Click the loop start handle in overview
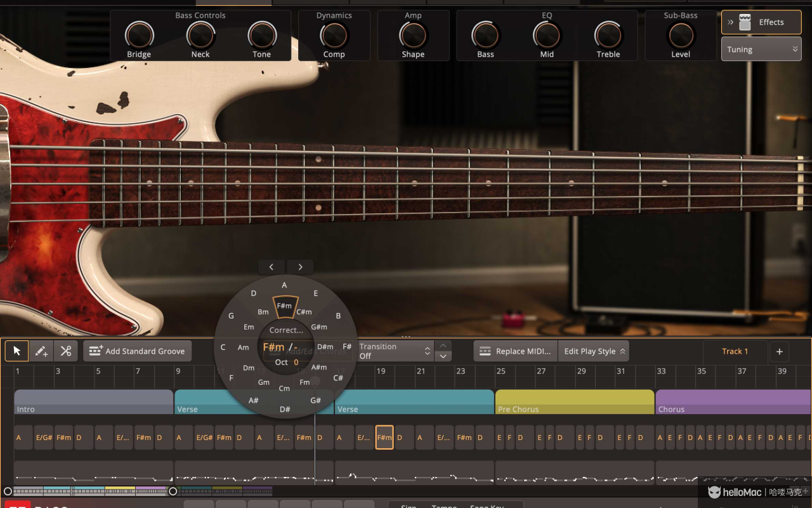 (x=8, y=491)
